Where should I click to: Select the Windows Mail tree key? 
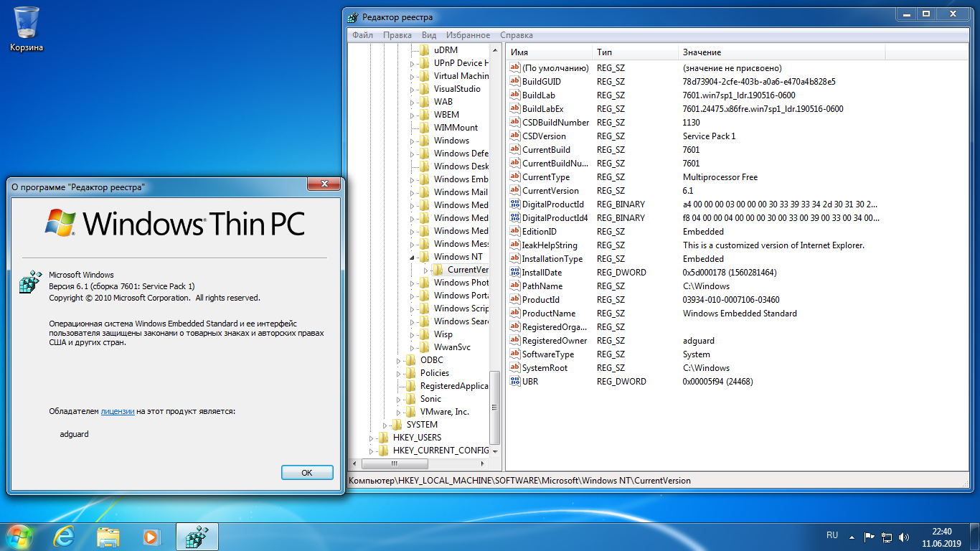[x=461, y=192]
